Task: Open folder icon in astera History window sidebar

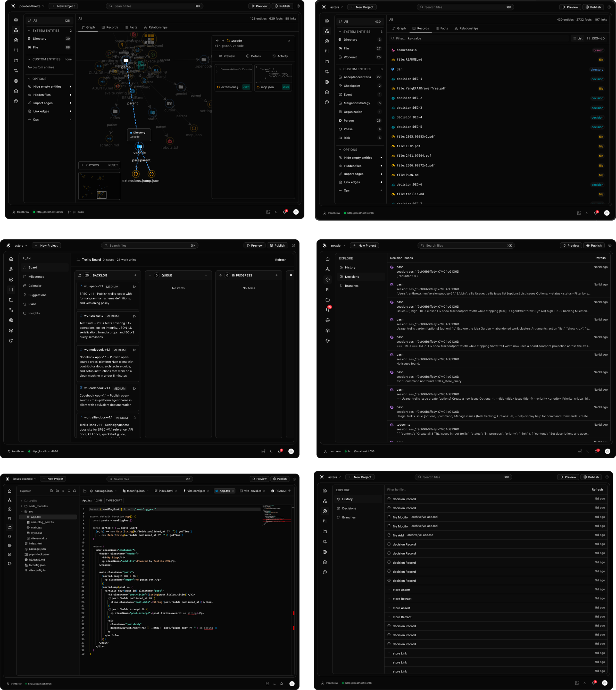Action: click(x=324, y=532)
